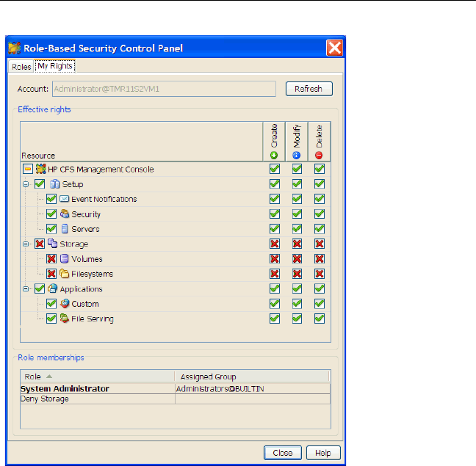Collapse the HP CFS Management Console node
The height and width of the screenshot is (466, 476).
point(28,169)
